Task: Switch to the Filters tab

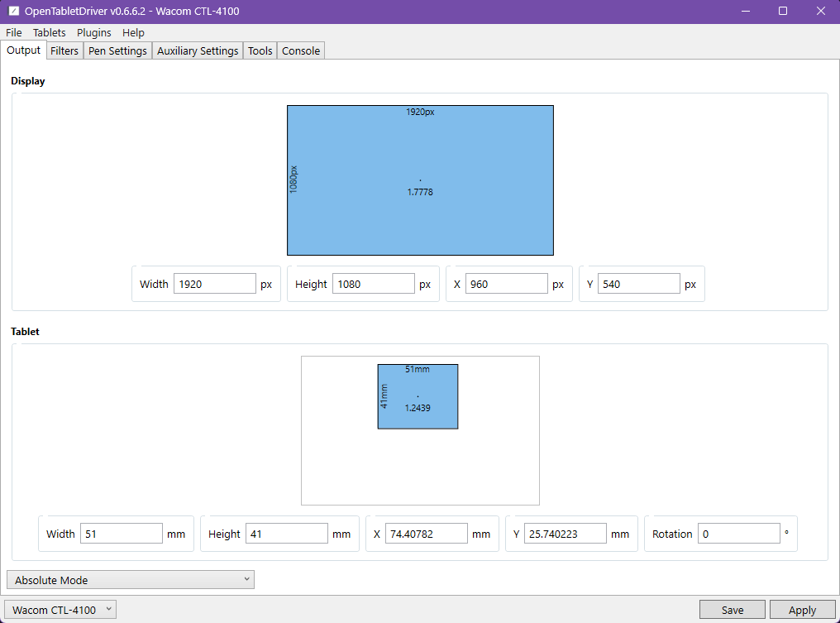Action: pos(64,51)
